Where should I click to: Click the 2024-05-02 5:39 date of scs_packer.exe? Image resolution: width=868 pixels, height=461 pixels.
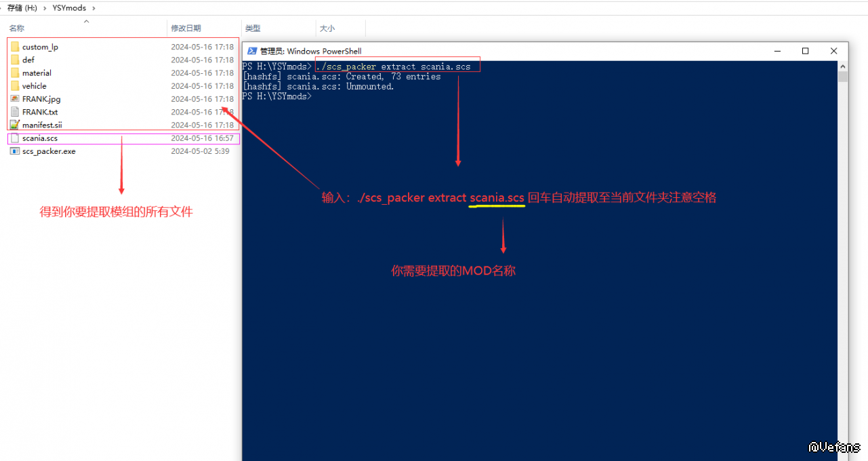tap(200, 151)
